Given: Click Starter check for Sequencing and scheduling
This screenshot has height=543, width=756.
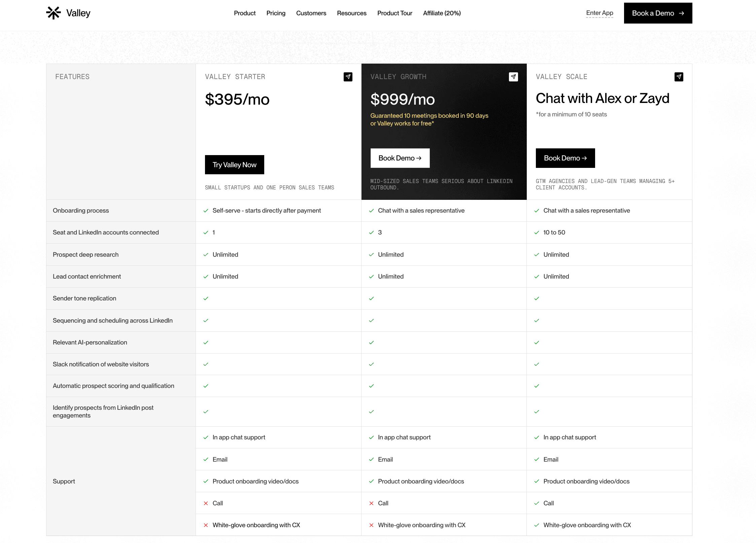Looking at the screenshot, I should pos(206,321).
